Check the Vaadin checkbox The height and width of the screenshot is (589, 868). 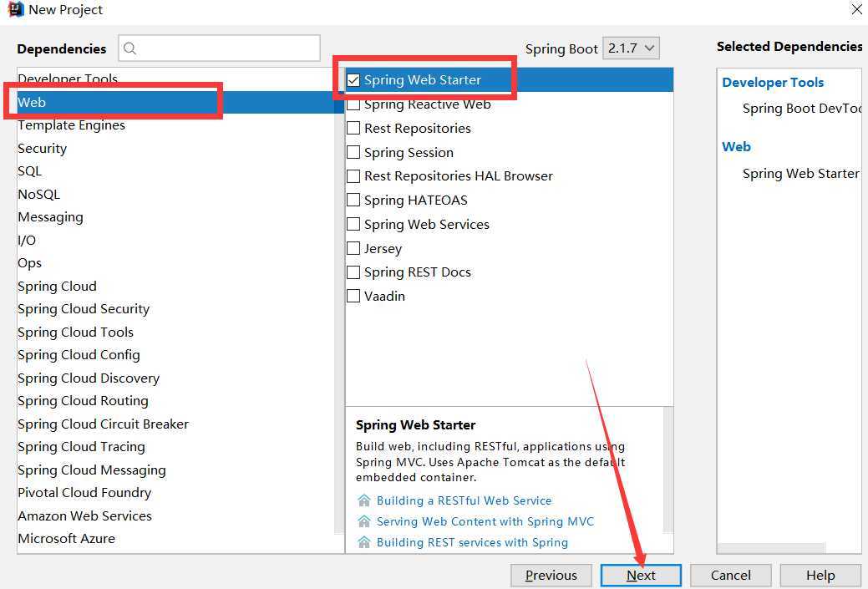click(x=353, y=296)
